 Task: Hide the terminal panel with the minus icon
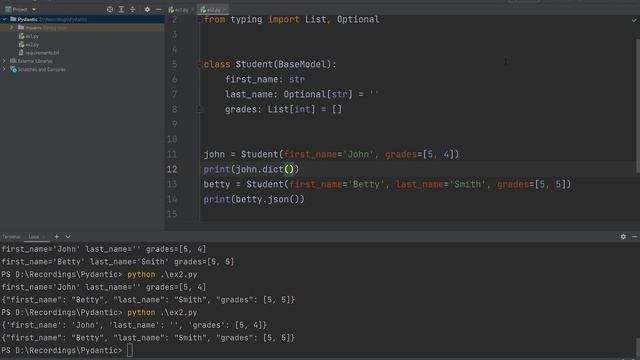(635, 237)
